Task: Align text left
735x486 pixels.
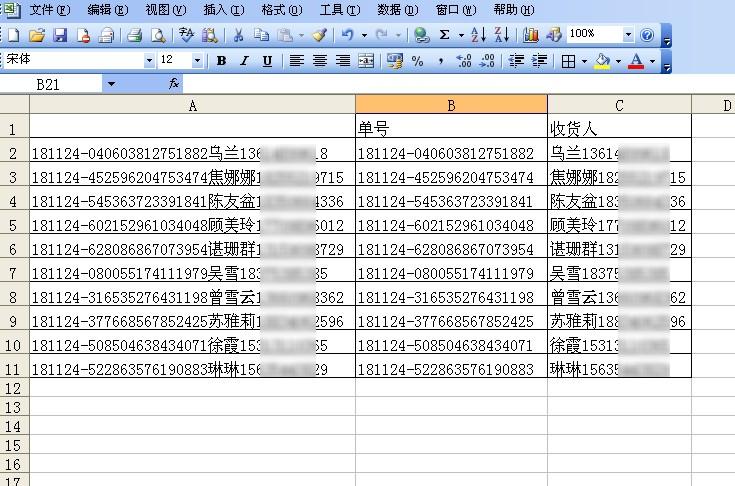Action: (296, 60)
